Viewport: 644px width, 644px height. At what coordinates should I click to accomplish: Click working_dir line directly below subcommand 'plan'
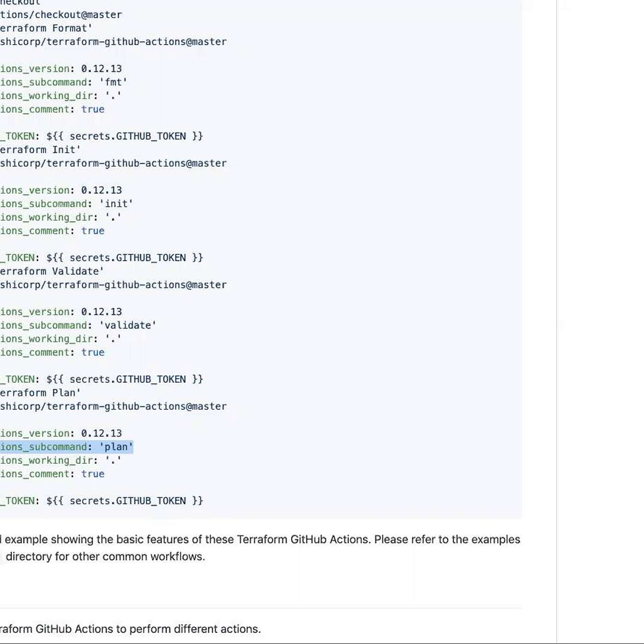(x=61, y=460)
